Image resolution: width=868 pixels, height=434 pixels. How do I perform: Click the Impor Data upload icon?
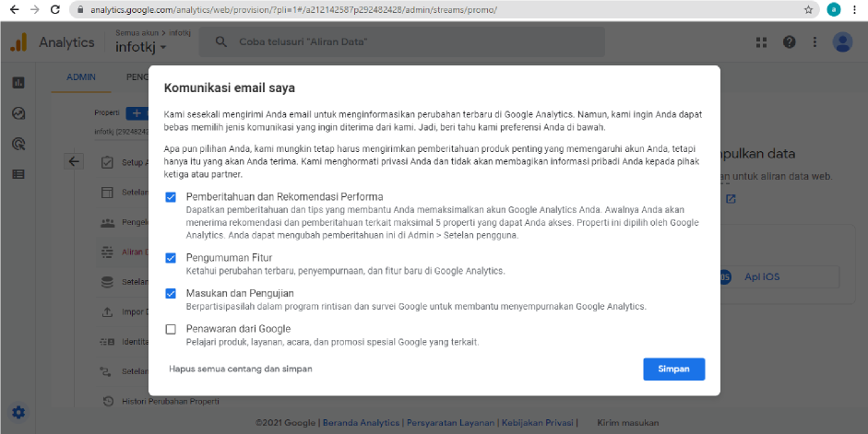coord(107,311)
